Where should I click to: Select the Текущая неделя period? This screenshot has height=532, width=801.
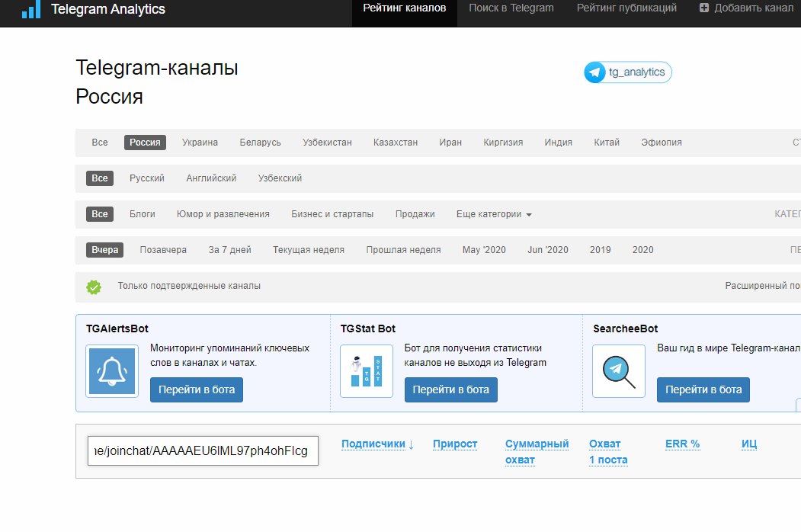(309, 250)
